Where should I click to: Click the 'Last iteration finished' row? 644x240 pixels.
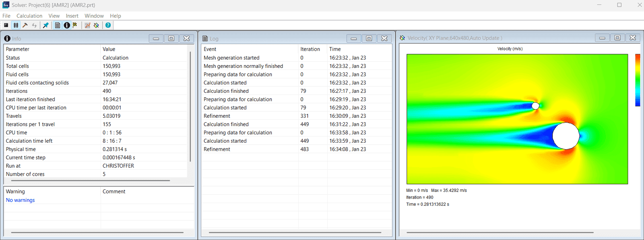click(95, 99)
